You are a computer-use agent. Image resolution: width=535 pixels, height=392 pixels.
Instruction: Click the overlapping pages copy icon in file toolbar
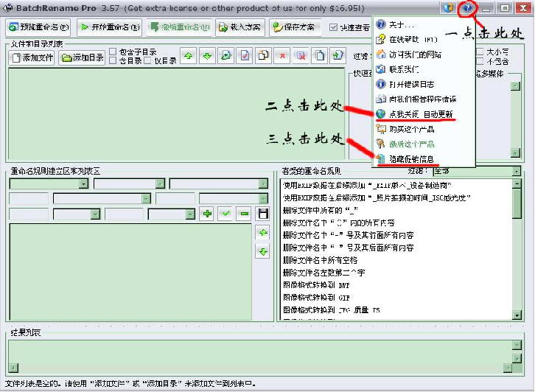point(263,56)
